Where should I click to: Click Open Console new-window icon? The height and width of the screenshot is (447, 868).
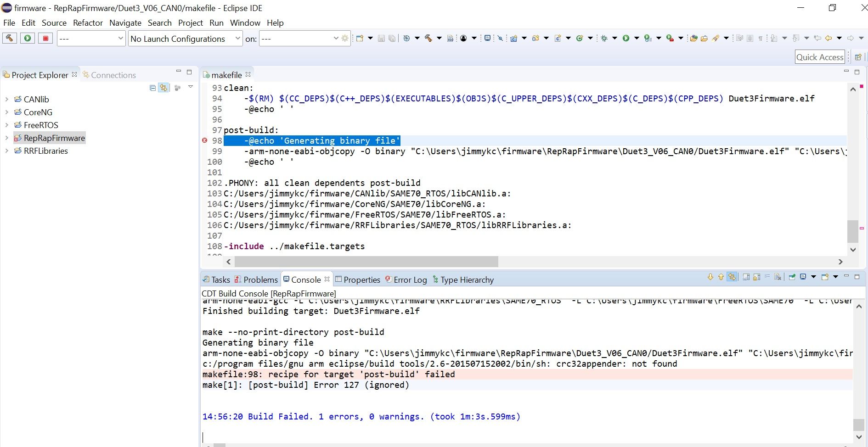pyautogui.click(x=825, y=277)
